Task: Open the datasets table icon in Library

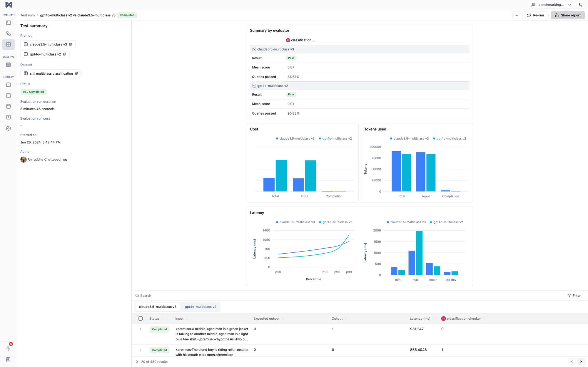Action: [8, 95]
